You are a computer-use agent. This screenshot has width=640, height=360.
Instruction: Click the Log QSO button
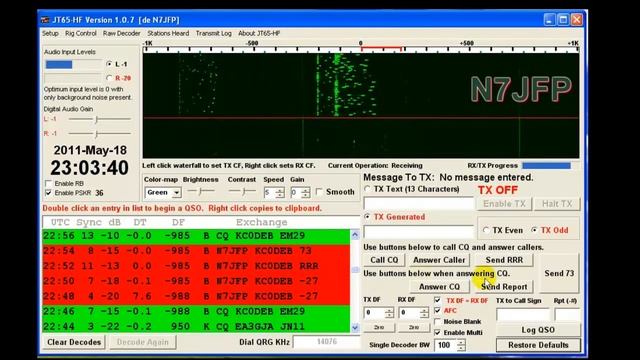pos(538,330)
